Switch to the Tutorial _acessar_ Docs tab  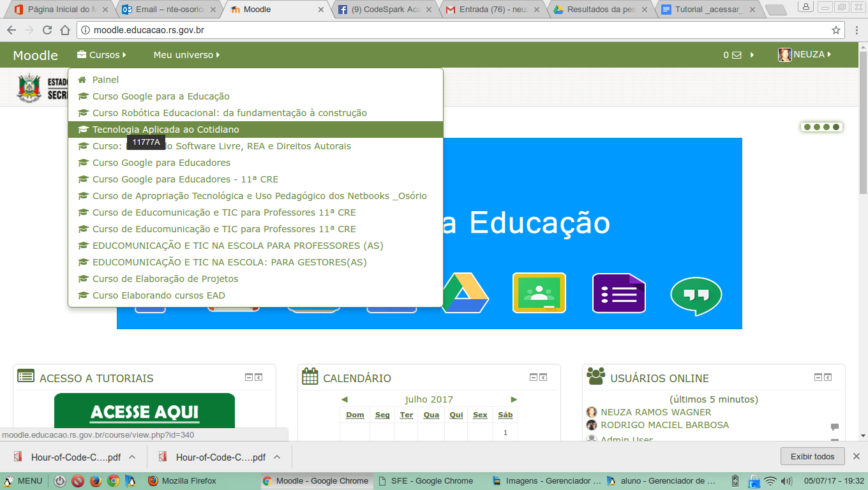tap(707, 10)
